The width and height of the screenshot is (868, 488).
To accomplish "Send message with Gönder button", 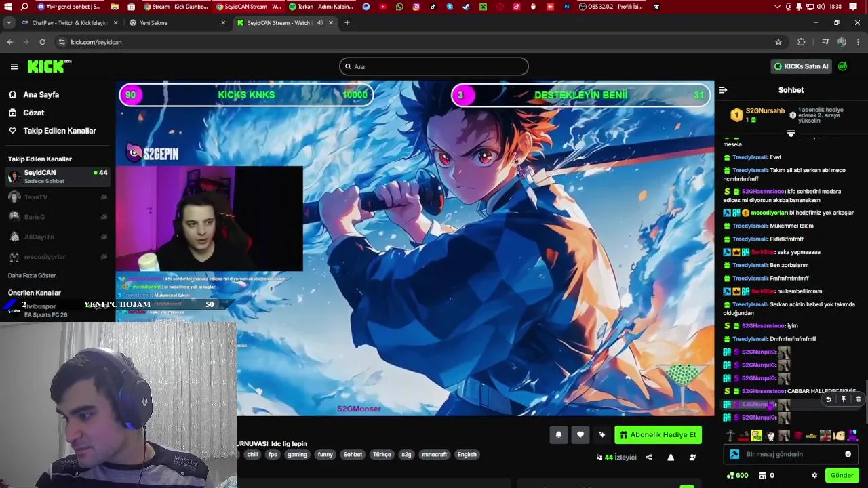I will [x=842, y=476].
